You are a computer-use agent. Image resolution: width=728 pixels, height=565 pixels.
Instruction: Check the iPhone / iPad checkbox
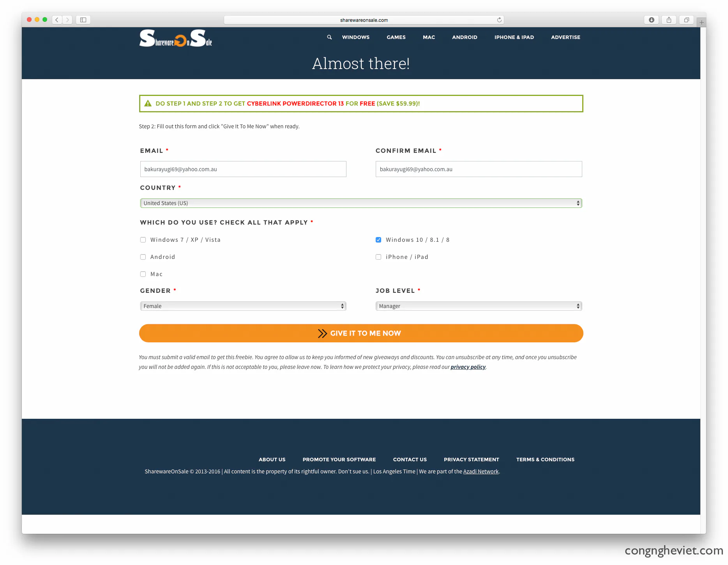click(x=378, y=257)
